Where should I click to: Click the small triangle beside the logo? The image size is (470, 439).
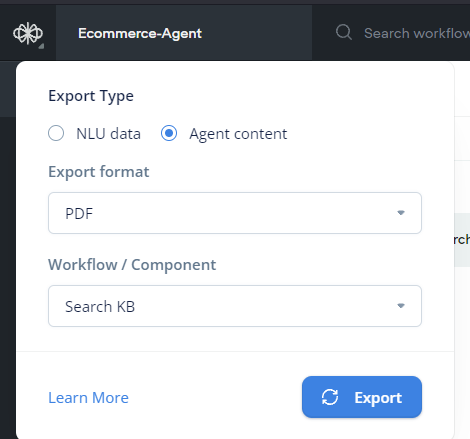[41, 46]
